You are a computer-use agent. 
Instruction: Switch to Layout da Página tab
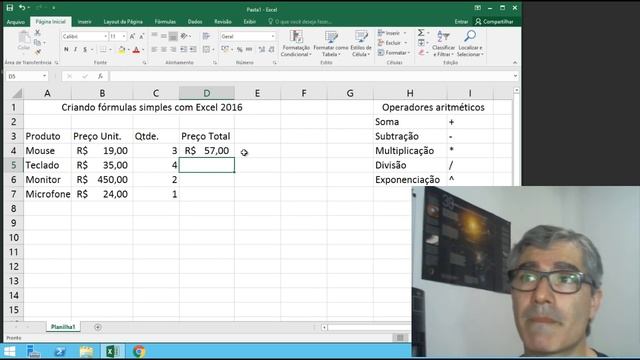[x=123, y=22]
